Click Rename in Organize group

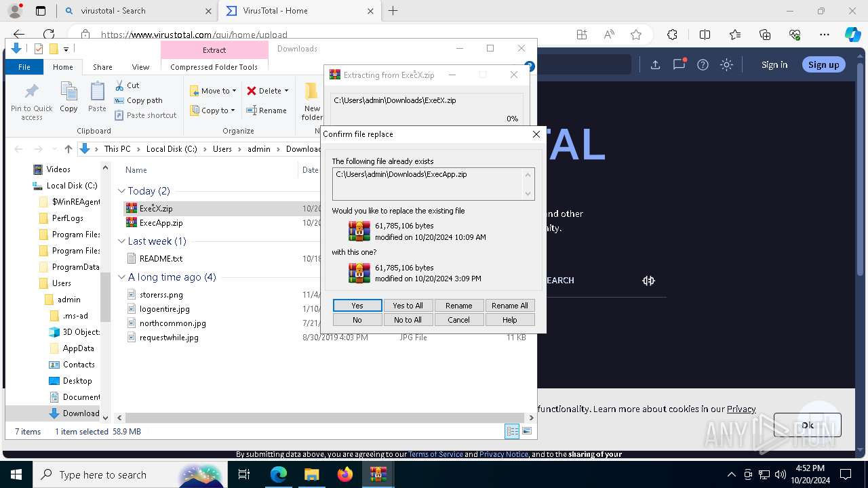pos(267,110)
